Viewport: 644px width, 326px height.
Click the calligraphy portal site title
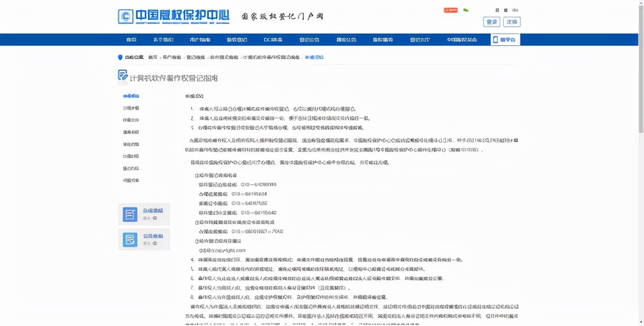(x=282, y=16)
